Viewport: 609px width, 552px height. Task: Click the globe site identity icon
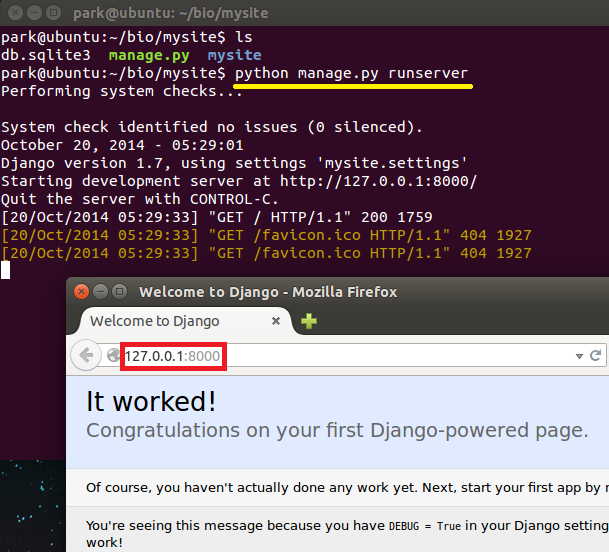[x=113, y=355]
